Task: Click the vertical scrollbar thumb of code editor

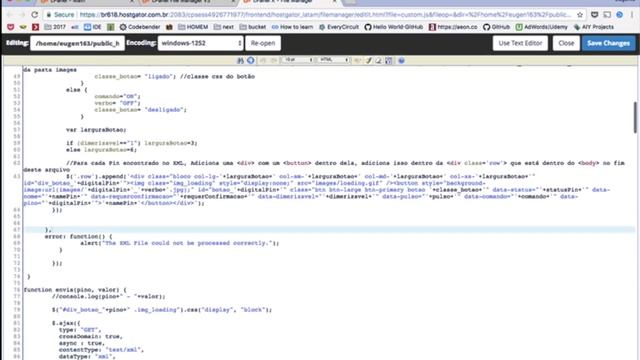Action: [x=635, y=118]
